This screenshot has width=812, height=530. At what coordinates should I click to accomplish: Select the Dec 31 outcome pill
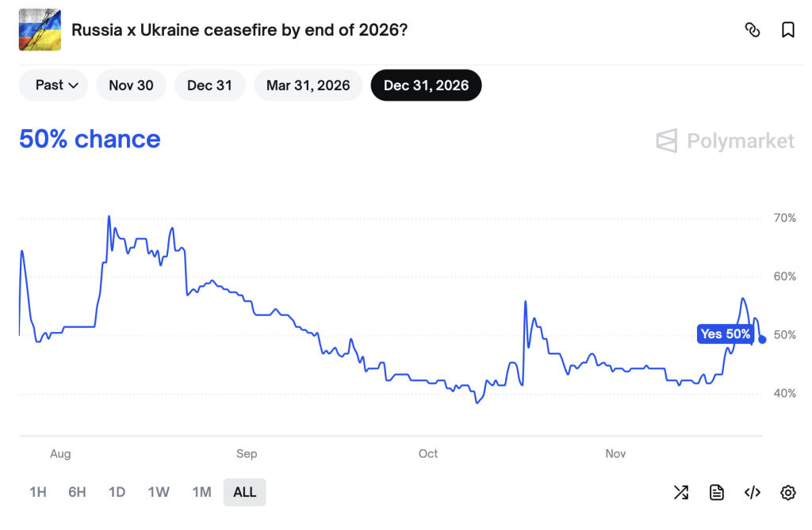(x=209, y=85)
